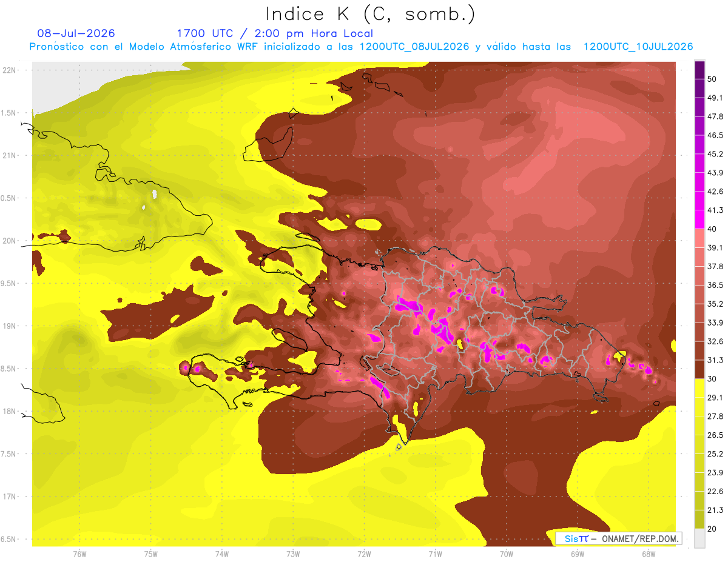Click the color scale value "20" at the bottom
728x562 pixels.
[x=712, y=529]
